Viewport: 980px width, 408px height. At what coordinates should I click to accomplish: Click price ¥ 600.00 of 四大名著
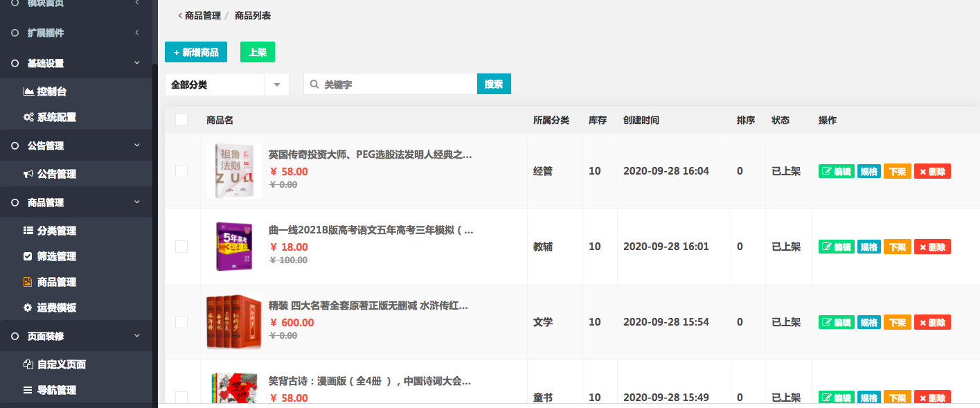click(292, 322)
